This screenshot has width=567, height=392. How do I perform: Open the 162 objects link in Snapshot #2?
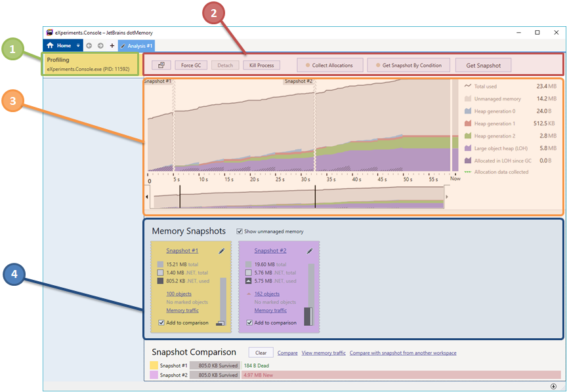click(x=266, y=294)
